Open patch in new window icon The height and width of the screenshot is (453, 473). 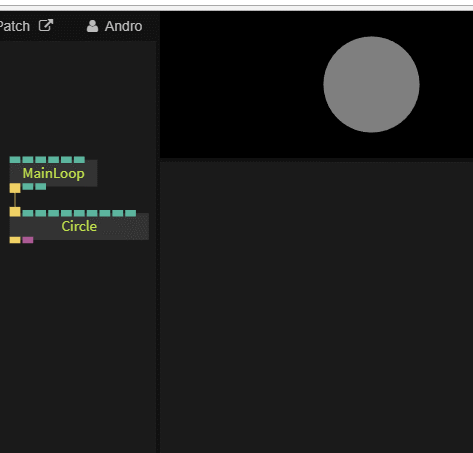pos(46,25)
